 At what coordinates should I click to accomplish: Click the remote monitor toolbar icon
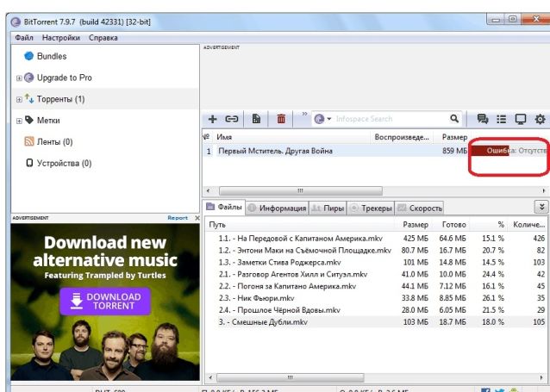click(x=521, y=119)
